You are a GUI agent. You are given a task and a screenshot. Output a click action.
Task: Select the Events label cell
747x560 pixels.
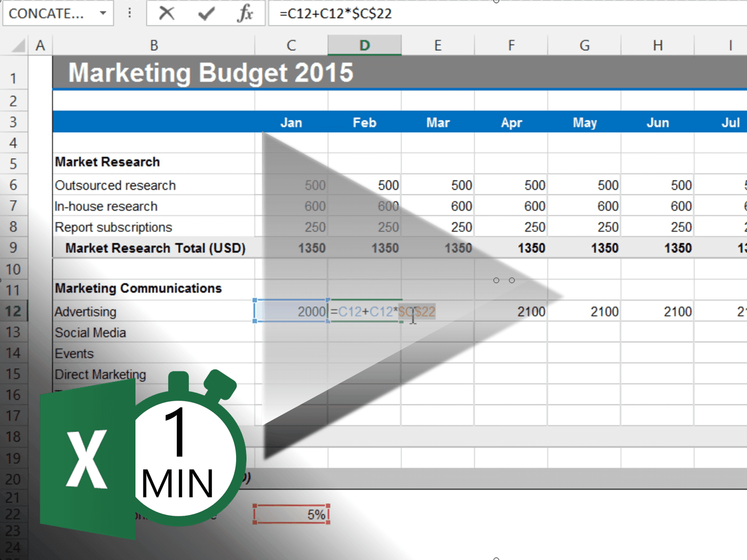[154, 353]
